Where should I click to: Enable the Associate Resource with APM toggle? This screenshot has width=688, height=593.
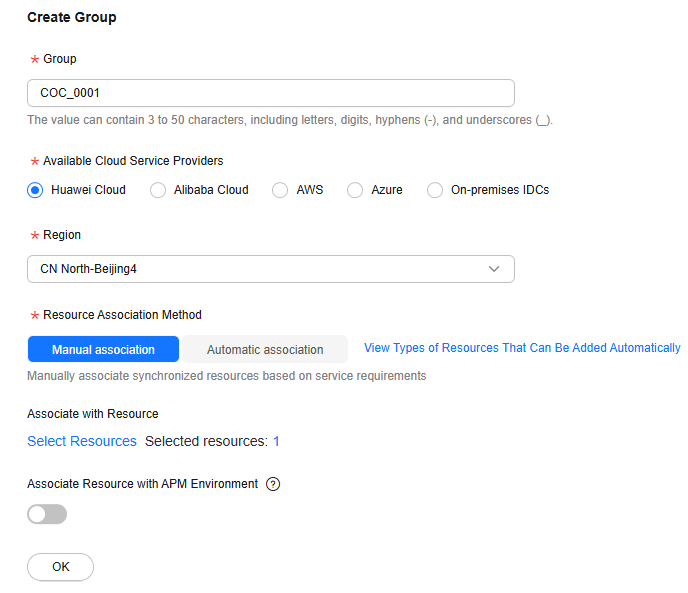tap(47, 514)
